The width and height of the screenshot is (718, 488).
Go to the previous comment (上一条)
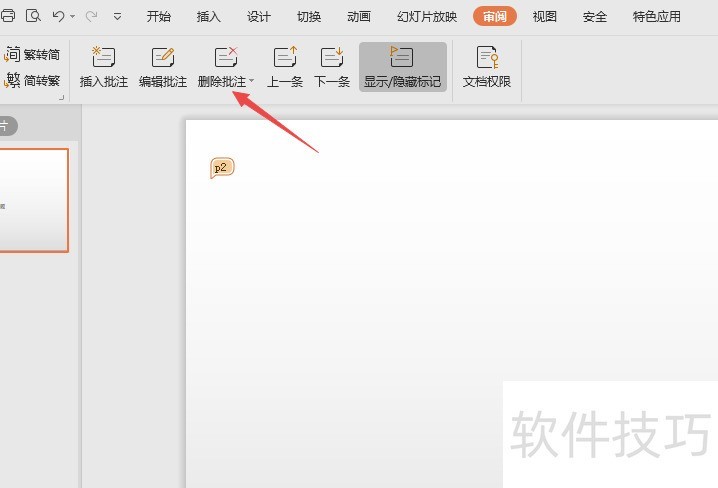pos(285,67)
